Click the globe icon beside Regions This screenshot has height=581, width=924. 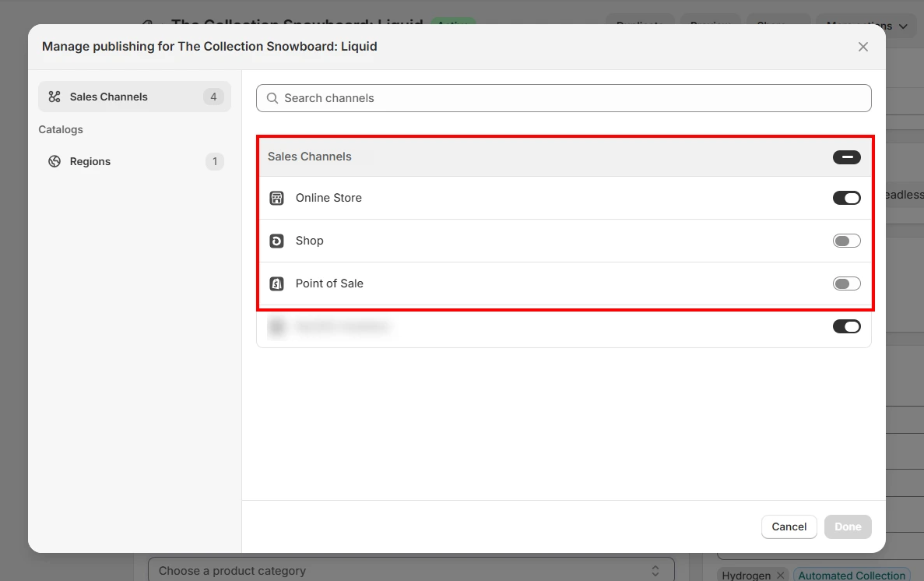pyautogui.click(x=54, y=161)
